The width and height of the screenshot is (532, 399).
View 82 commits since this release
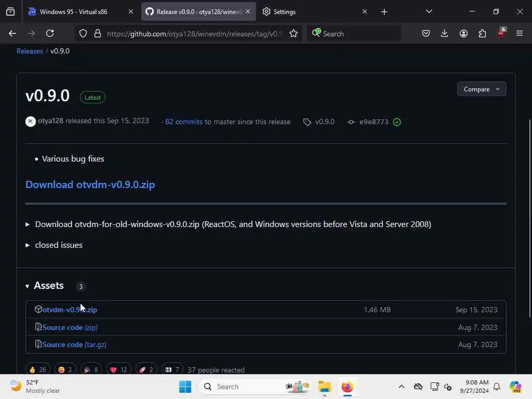(183, 122)
